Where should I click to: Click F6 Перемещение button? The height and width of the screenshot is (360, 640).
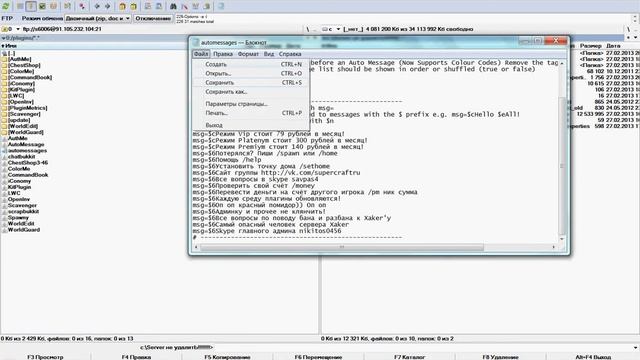(x=318, y=357)
